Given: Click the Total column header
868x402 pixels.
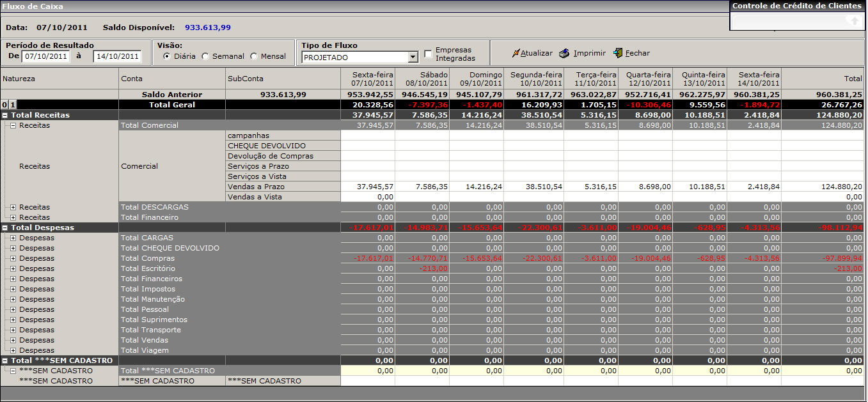Looking at the screenshot, I should point(823,79).
